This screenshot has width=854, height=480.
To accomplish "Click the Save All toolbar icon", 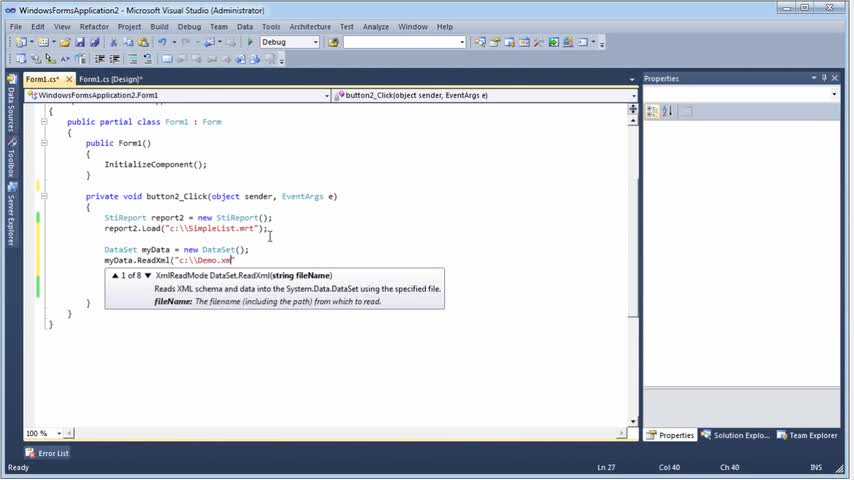I will 95,42.
